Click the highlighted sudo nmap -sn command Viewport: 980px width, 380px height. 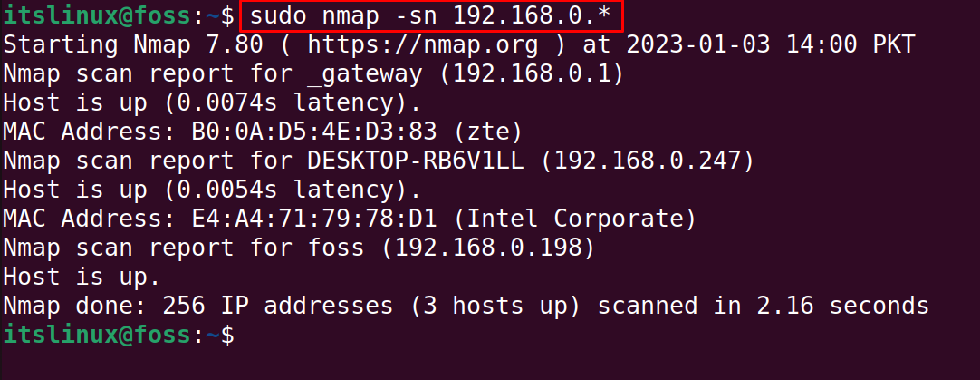(x=430, y=16)
